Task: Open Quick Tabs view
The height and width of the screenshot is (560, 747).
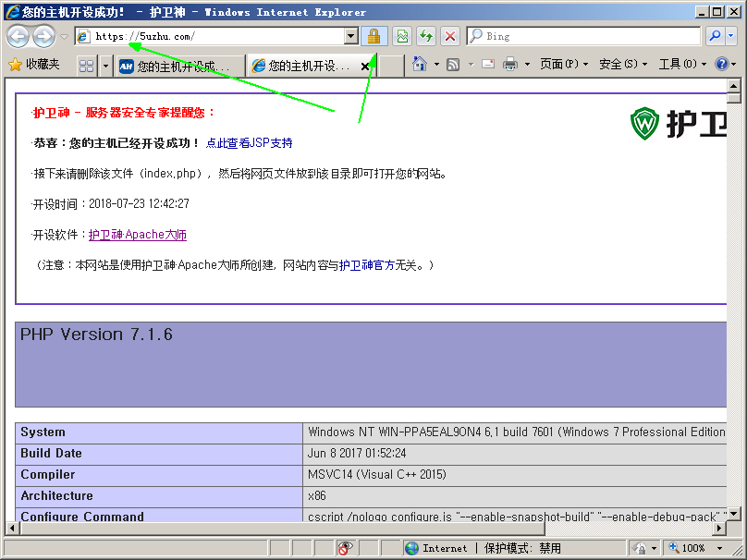Action: pos(85,65)
